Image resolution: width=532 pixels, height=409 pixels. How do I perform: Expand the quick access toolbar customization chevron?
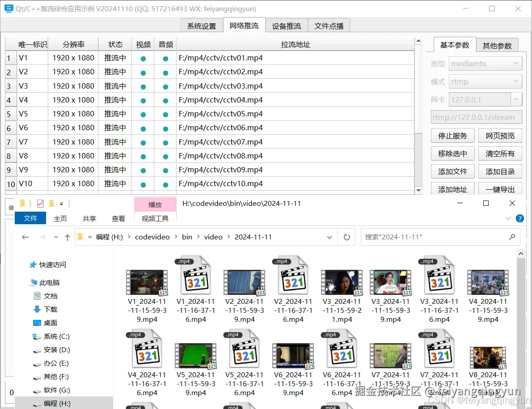point(61,203)
